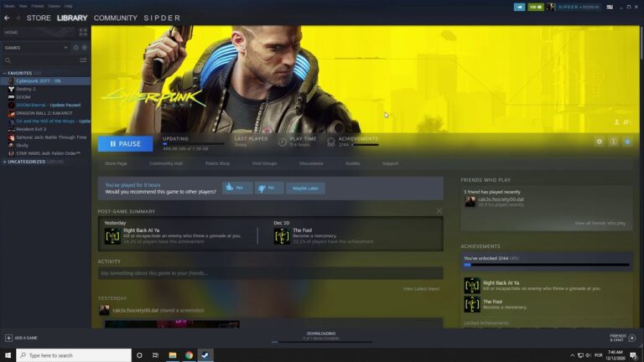Screen dimensions: 644x362
Task: Click the SIPDER profile avatar at top
Action: pyautogui.click(x=550, y=7)
